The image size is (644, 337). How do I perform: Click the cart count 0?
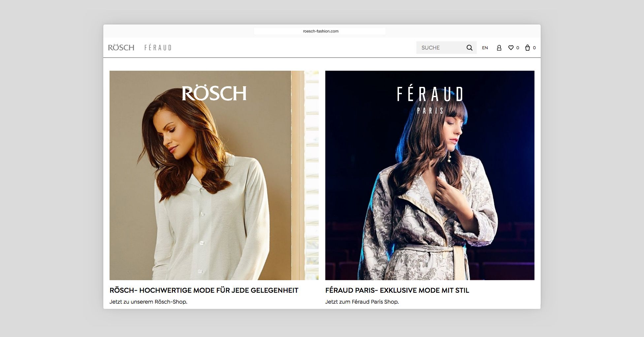pos(534,48)
